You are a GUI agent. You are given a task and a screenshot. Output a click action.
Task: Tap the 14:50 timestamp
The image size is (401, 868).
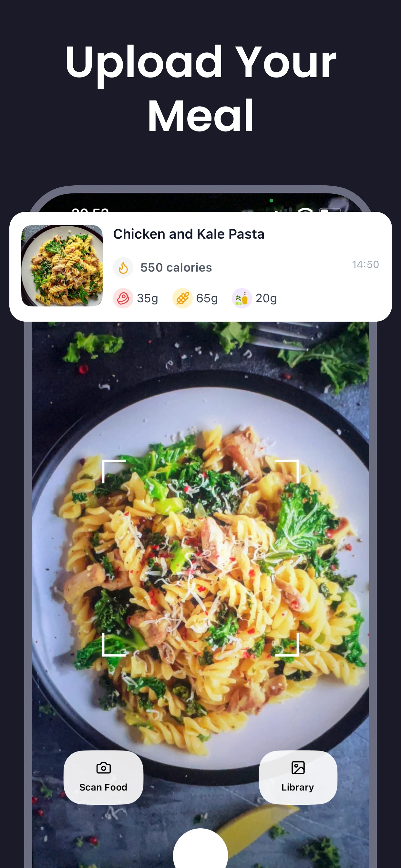click(365, 265)
